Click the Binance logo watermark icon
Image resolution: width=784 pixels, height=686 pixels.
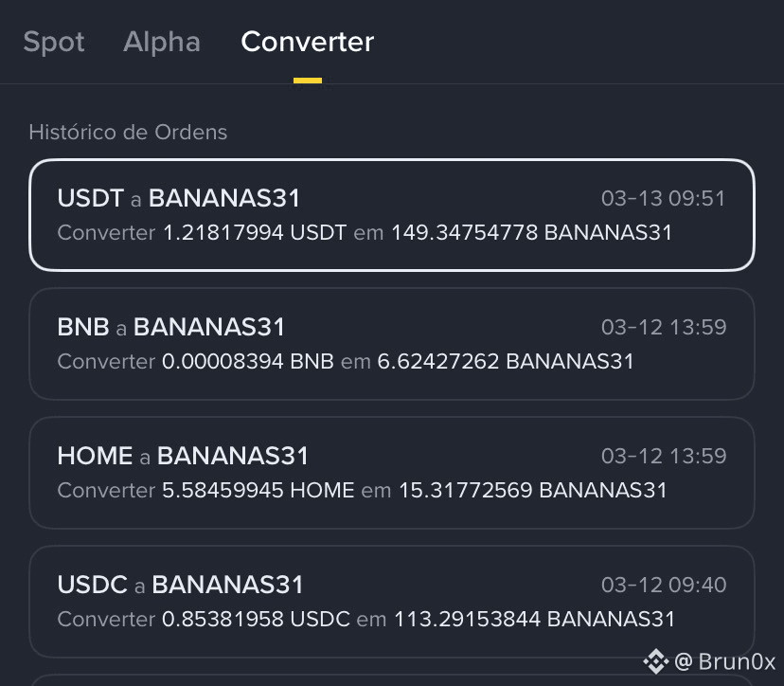point(656,661)
